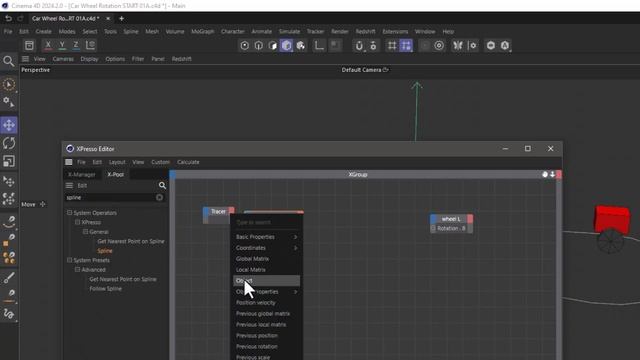Screen dimensions: 640x360
Task: Click the Type to search field in popup
Action: tap(266, 222)
